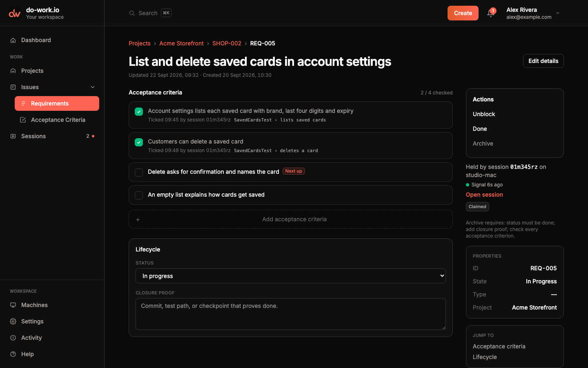Open Activity in the sidebar
The width and height of the screenshot is (588, 368).
click(52, 338)
